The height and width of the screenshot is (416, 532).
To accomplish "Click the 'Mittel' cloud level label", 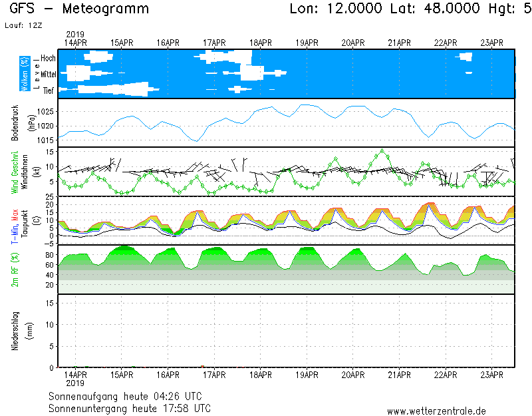I will tap(48, 74).
